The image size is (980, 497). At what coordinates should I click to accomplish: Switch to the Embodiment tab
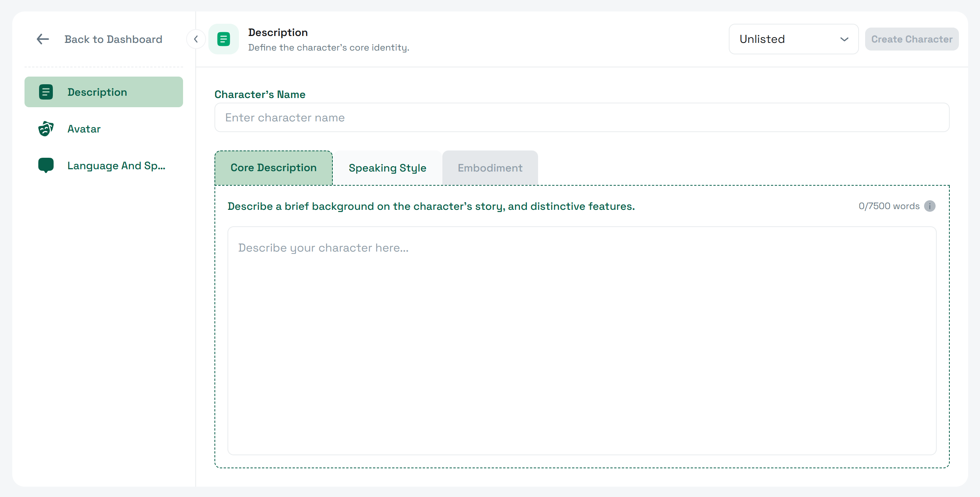click(490, 168)
